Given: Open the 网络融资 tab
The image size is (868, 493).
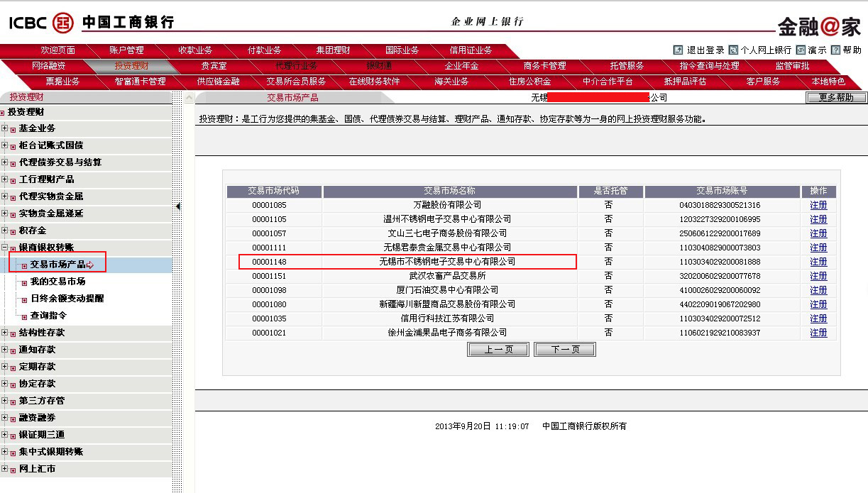Looking at the screenshot, I should 48,66.
